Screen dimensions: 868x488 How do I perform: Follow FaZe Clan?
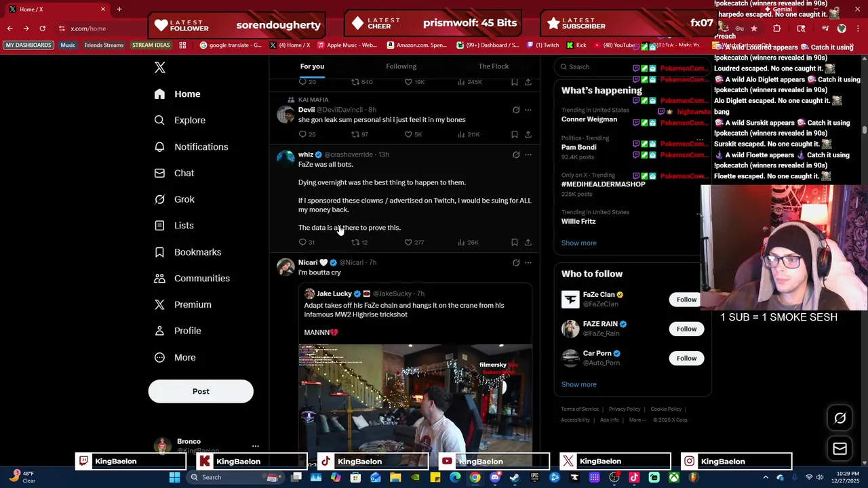686,300
